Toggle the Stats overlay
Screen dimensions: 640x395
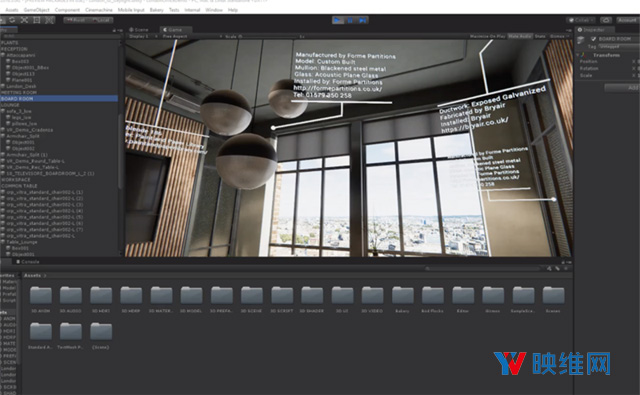pyautogui.click(x=540, y=36)
